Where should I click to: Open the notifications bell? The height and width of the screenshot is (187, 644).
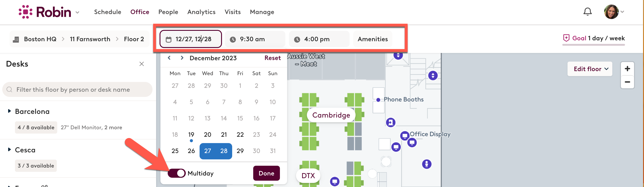coord(587,12)
